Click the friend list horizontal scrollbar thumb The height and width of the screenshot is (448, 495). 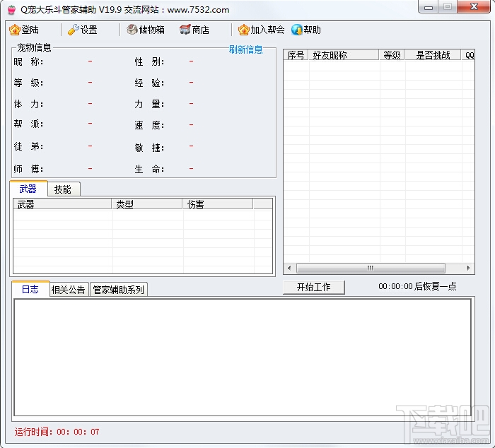click(371, 269)
